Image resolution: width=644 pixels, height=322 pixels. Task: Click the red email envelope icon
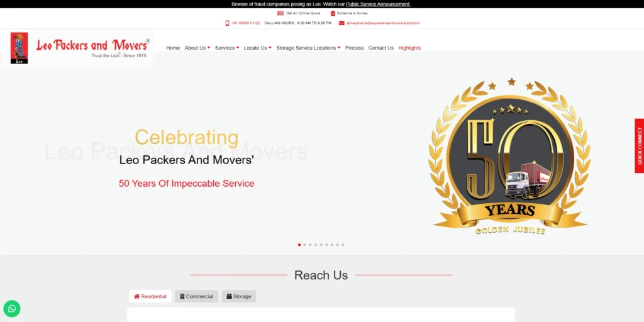click(x=341, y=23)
